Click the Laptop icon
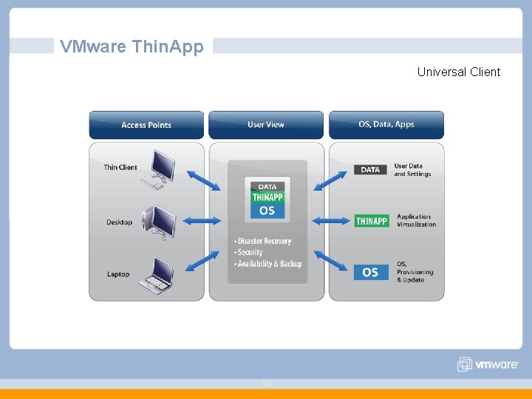This screenshot has height=399, width=532. pyautogui.click(x=157, y=276)
